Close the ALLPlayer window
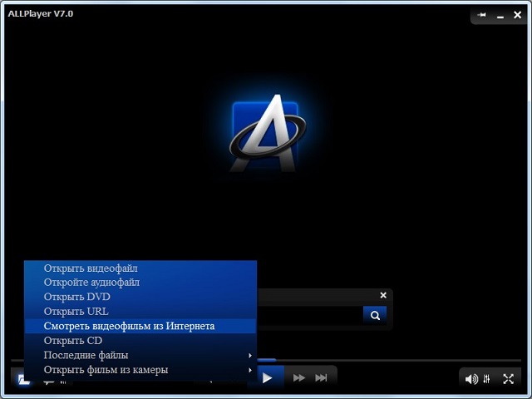This screenshot has height=399, width=532. click(x=517, y=15)
